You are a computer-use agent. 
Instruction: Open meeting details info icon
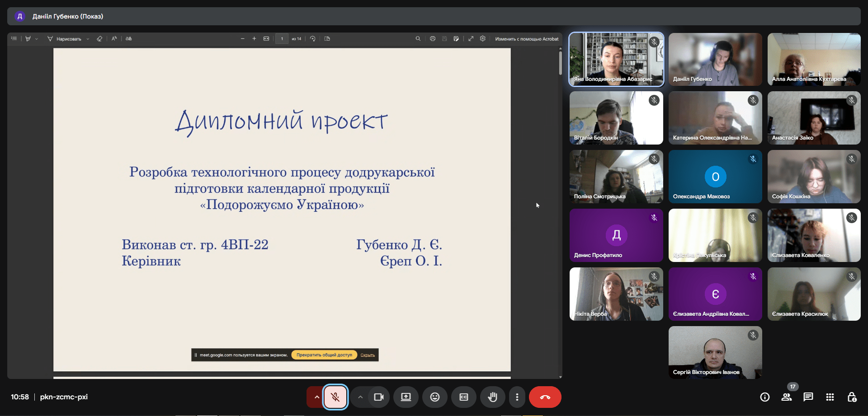pos(764,397)
